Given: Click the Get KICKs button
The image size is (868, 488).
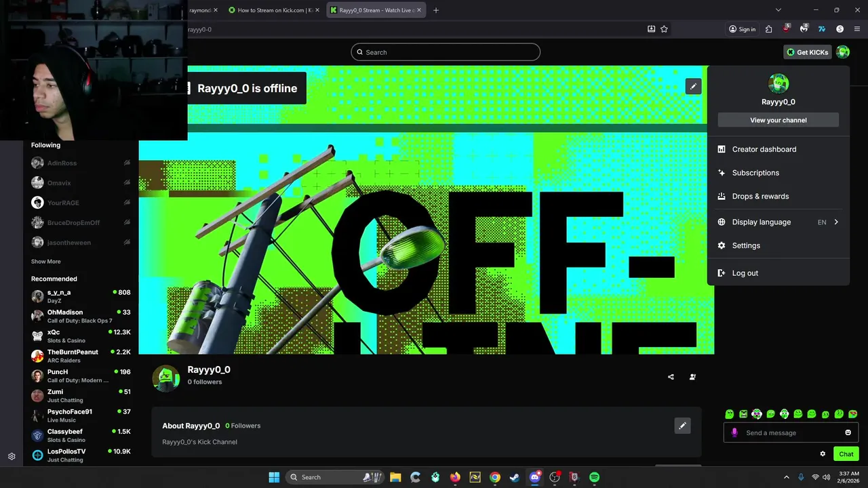Looking at the screenshot, I should (x=806, y=52).
